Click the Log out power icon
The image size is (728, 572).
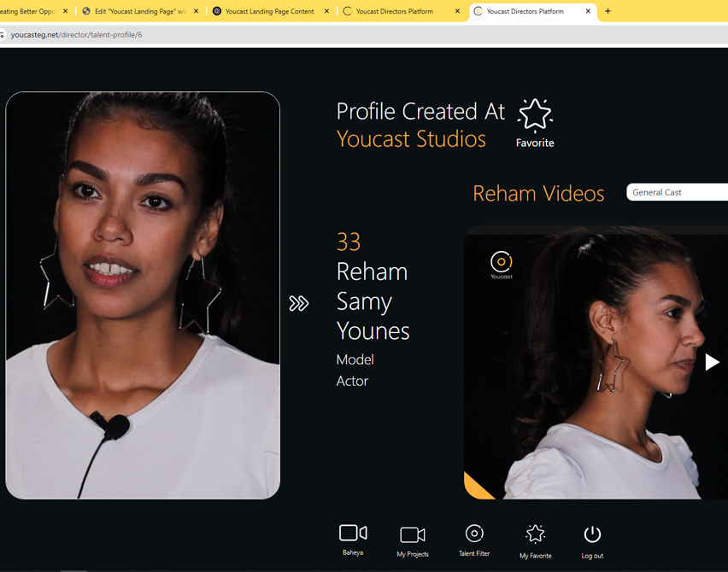(x=592, y=534)
